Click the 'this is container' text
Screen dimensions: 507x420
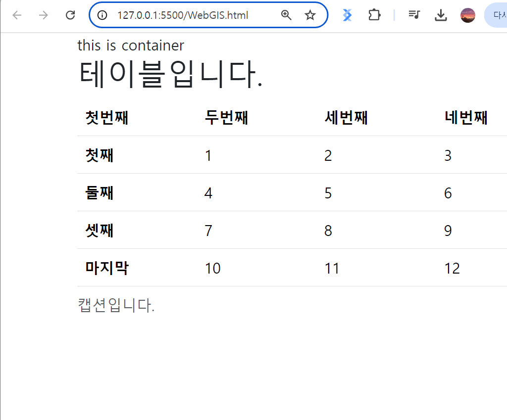point(131,46)
